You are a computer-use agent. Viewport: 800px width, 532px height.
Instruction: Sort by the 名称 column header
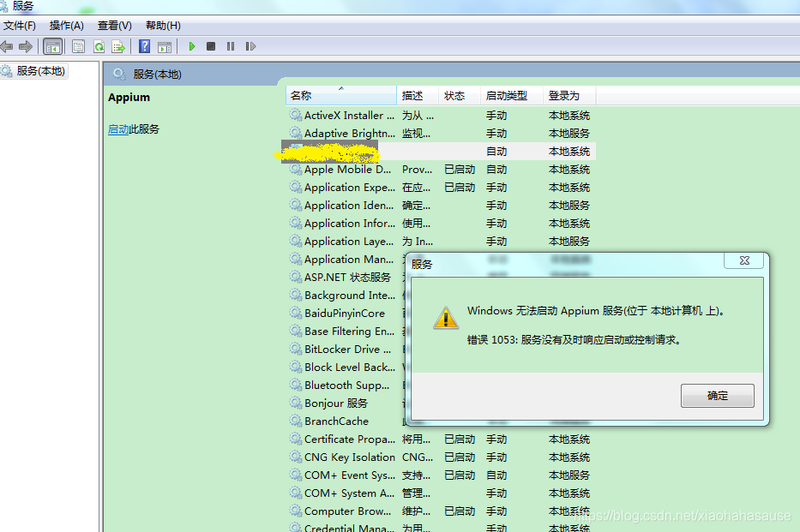[x=340, y=95]
